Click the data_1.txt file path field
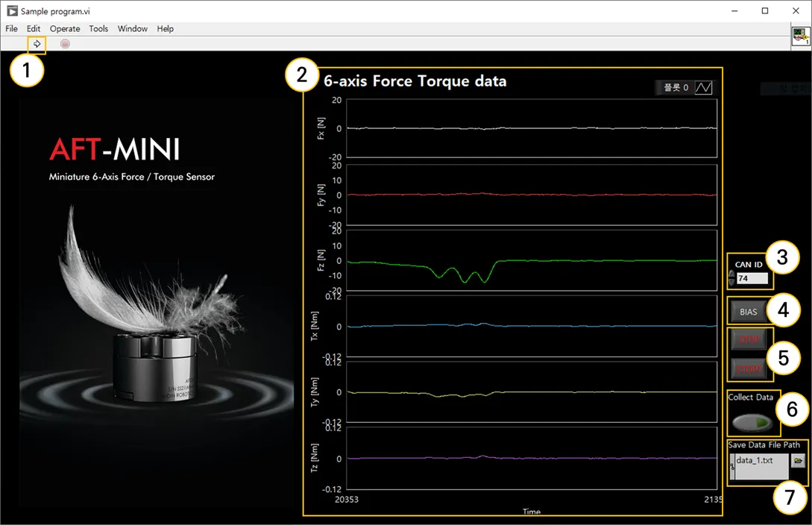 point(762,466)
